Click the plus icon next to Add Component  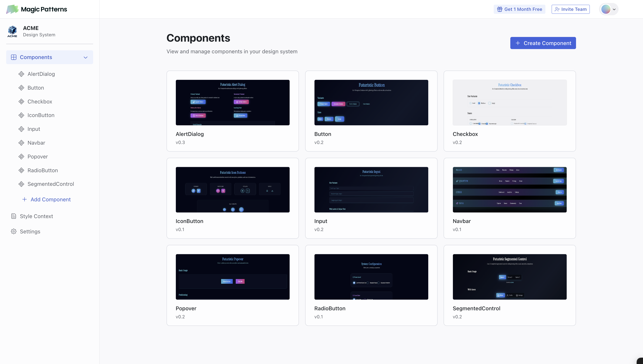click(24, 199)
